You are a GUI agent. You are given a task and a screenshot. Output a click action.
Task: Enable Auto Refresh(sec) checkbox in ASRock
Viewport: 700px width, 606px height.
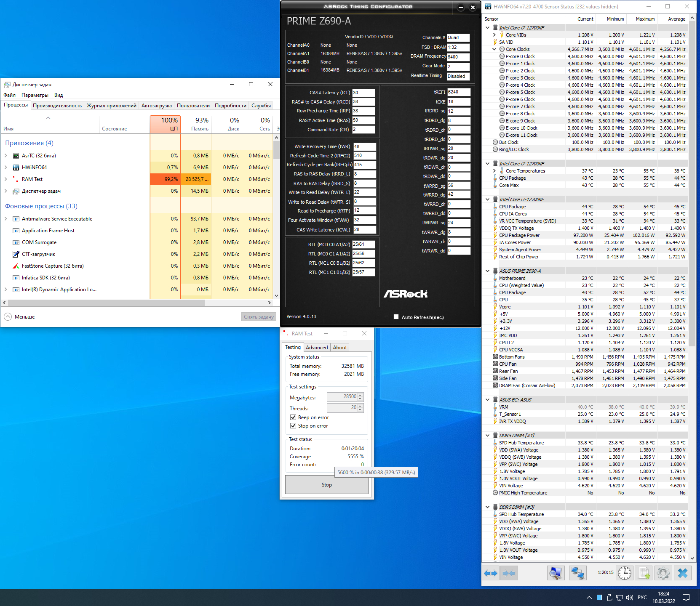point(396,317)
